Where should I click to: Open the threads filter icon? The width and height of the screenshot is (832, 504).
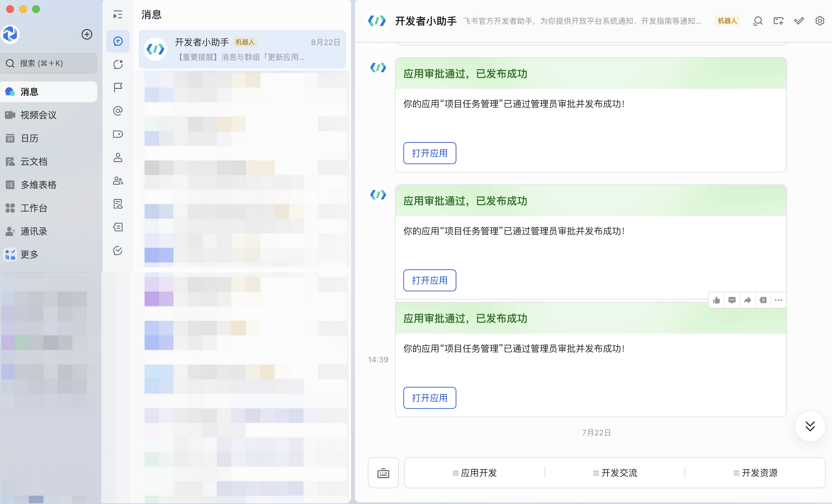pyautogui.click(x=118, y=227)
